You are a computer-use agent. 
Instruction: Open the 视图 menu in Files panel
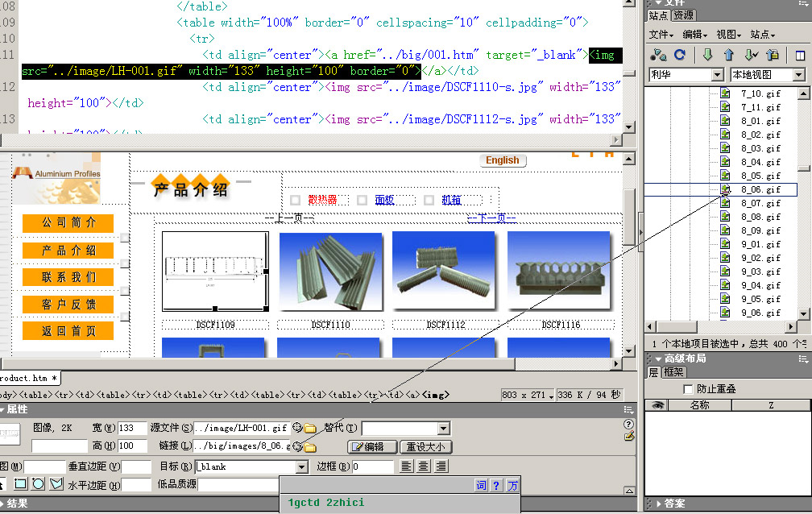point(728,35)
